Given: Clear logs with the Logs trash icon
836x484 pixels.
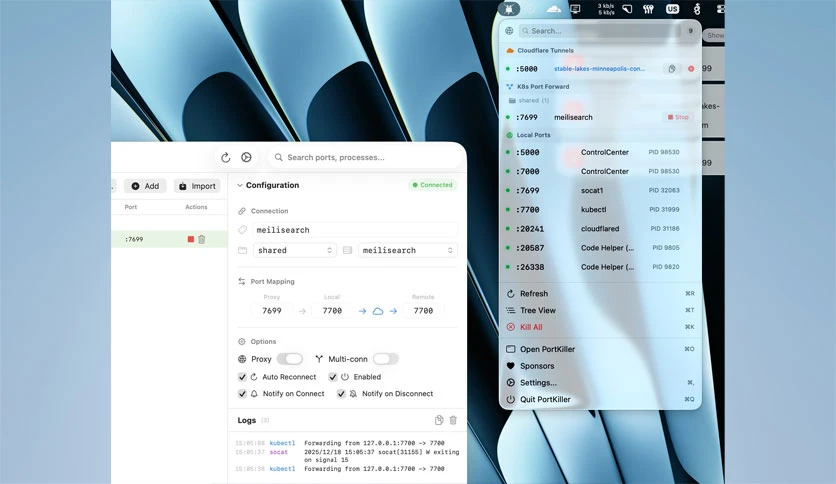Looking at the screenshot, I should click(453, 420).
